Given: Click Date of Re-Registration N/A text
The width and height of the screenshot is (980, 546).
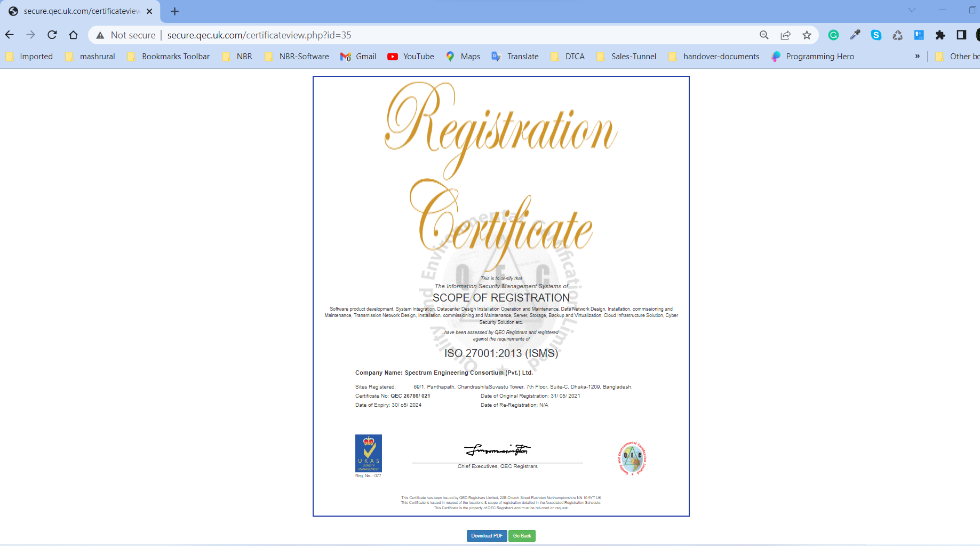Looking at the screenshot, I should click(x=514, y=405).
